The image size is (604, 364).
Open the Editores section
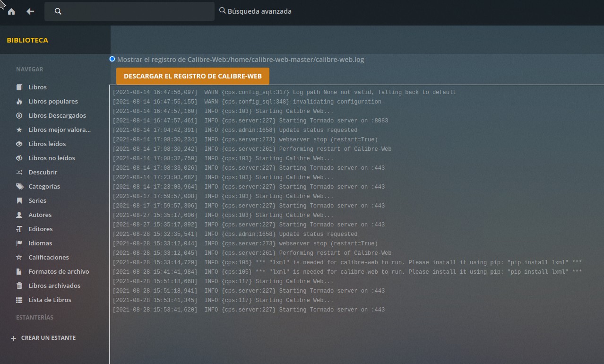[x=40, y=229]
